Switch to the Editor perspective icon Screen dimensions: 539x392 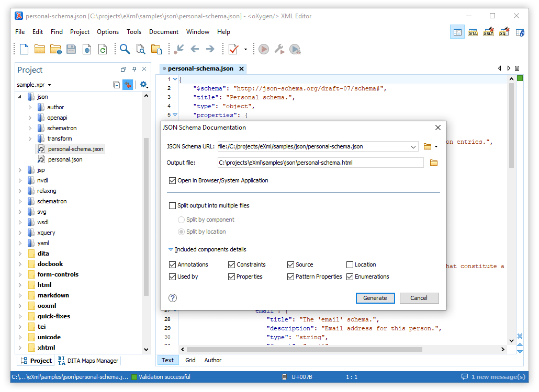[457, 32]
